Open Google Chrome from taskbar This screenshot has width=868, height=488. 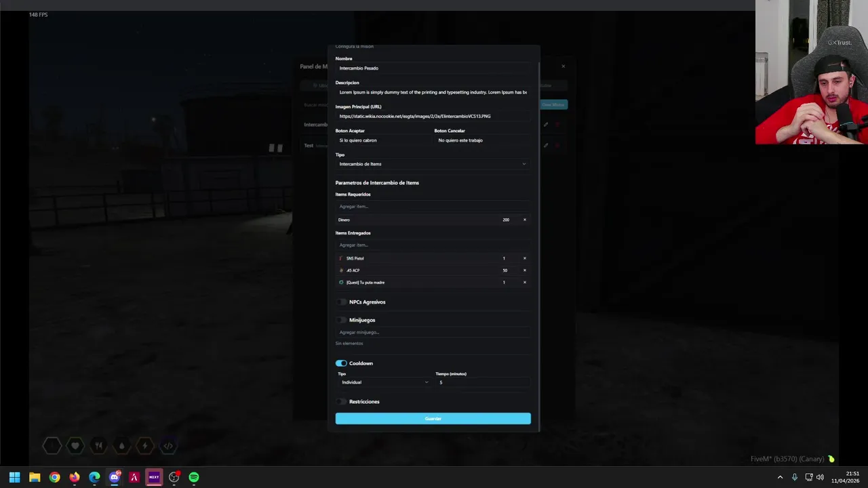pyautogui.click(x=54, y=477)
